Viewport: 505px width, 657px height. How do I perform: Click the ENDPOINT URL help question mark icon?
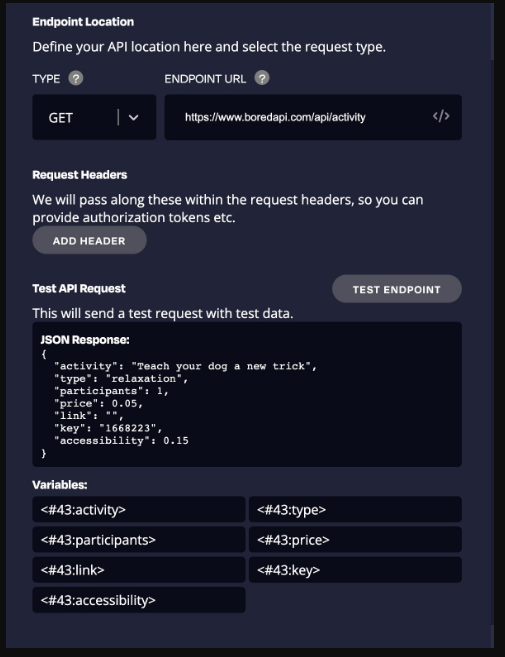click(x=262, y=78)
